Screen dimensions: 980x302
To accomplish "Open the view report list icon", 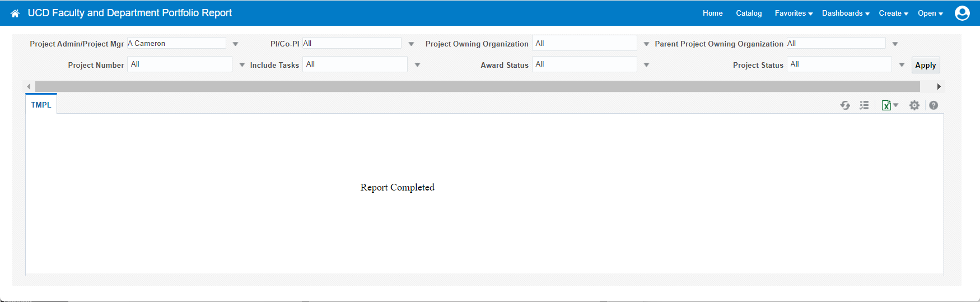I will pos(864,105).
